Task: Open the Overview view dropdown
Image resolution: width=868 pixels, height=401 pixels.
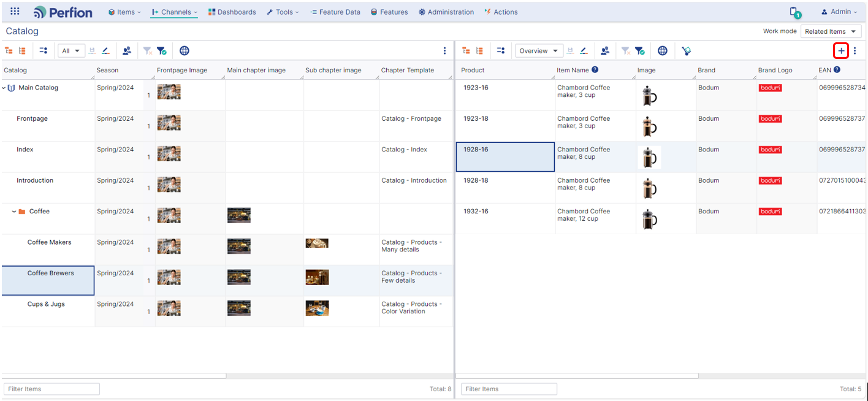Action: click(539, 51)
